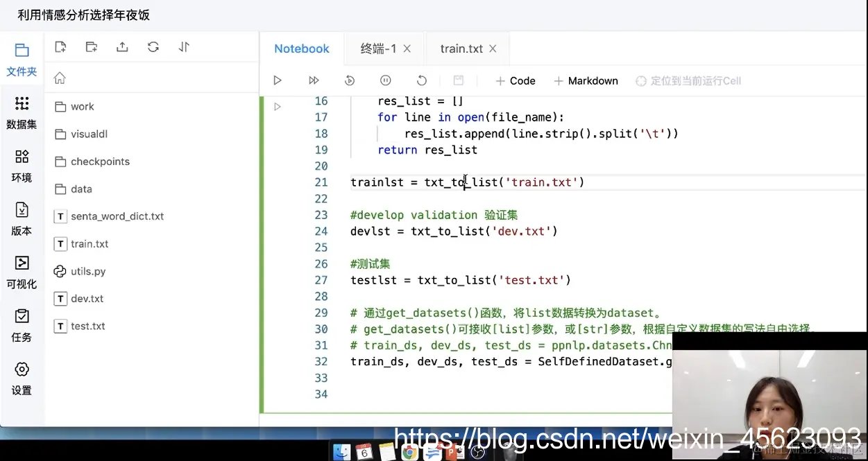Click line 32 SelfDefinedDataset code

511,362
